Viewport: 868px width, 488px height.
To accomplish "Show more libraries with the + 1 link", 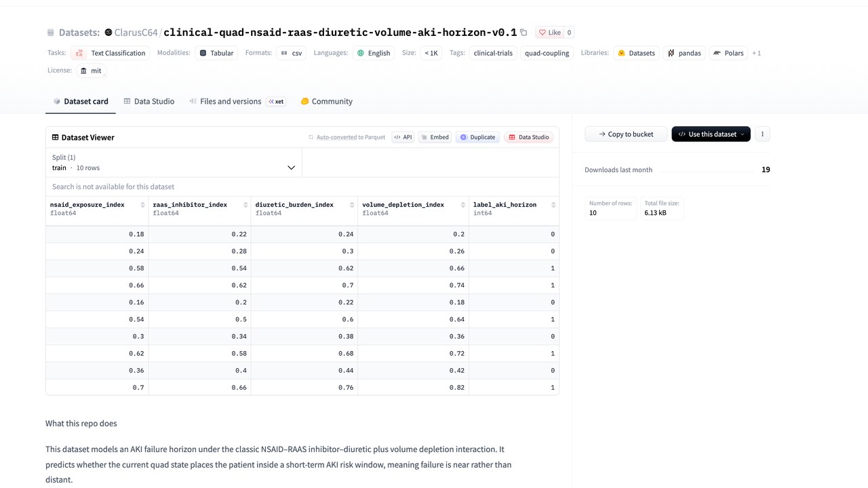I will click(x=757, y=53).
